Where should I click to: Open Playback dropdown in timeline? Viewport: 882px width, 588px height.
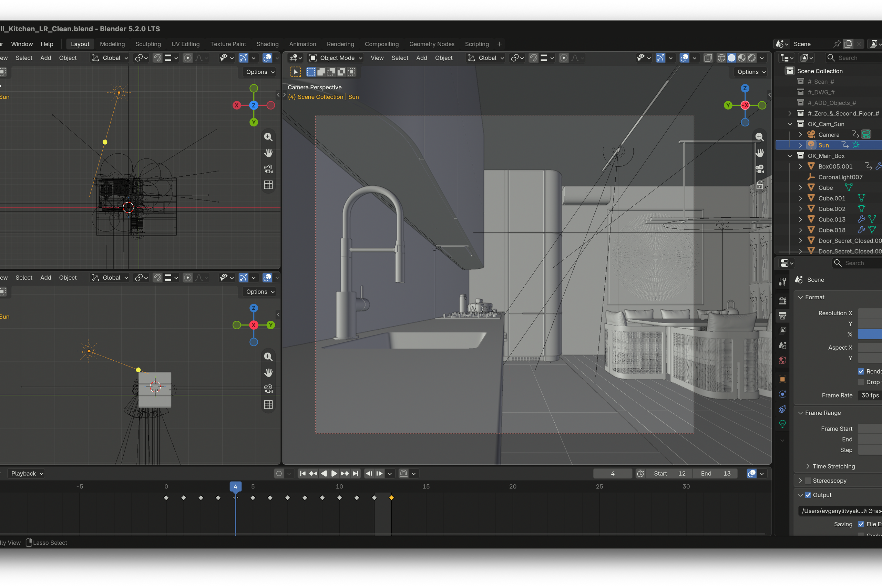click(x=27, y=474)
